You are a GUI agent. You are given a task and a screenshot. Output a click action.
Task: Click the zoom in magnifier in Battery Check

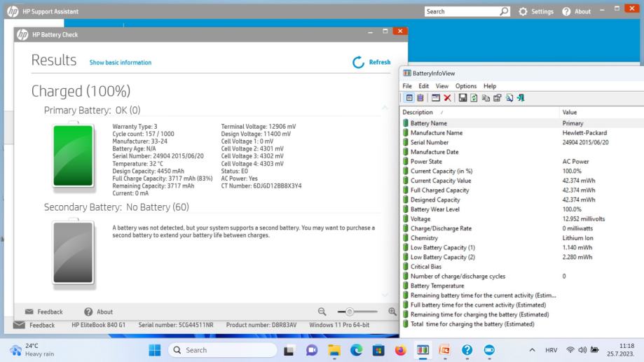point(392,312)
